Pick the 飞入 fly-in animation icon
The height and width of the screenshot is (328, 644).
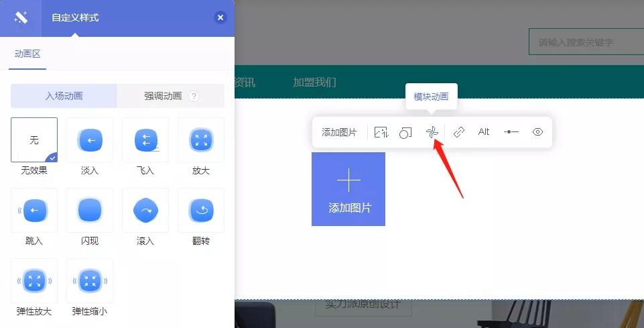pos(145,140)
